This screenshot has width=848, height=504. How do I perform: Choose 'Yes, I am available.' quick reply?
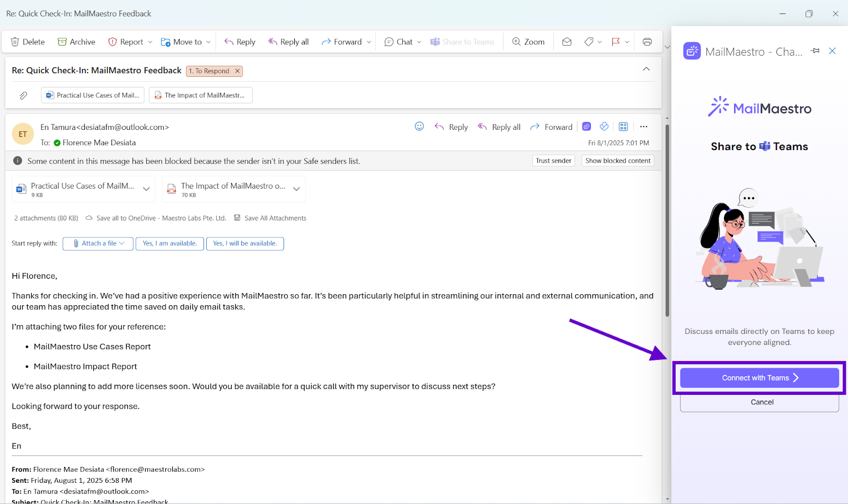click(170, 244)
